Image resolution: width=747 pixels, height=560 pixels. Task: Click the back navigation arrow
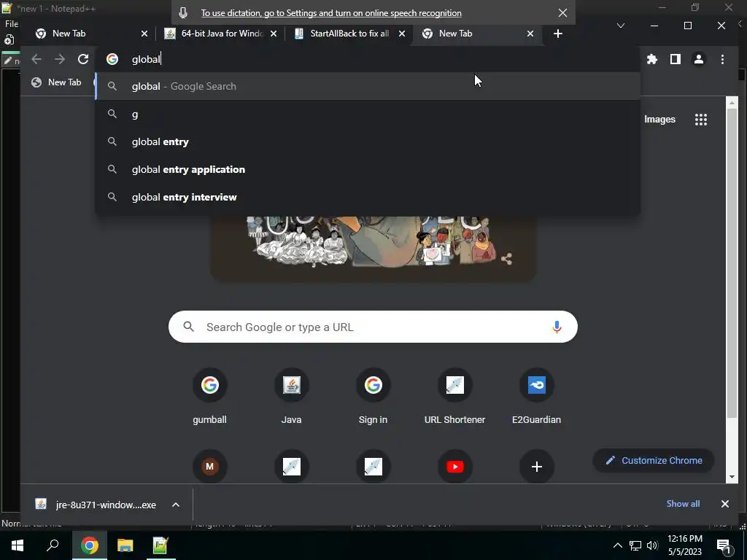pos(36,59)
